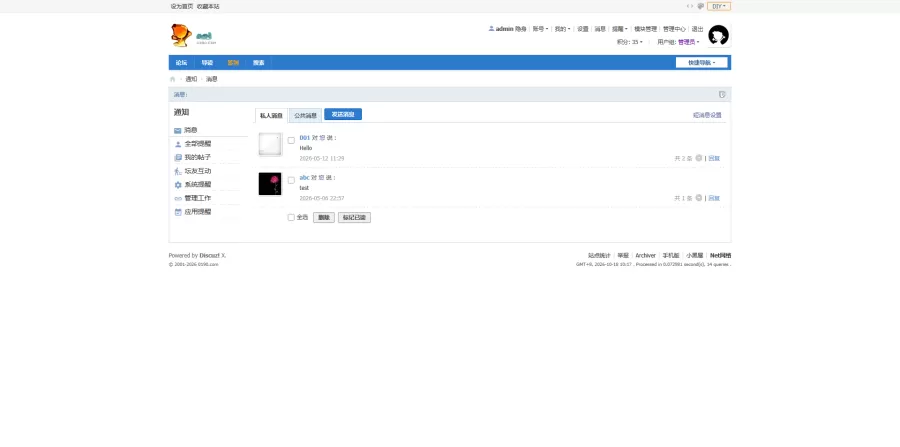Expand the 我的 dropdown menu

(x=562, y=29)
